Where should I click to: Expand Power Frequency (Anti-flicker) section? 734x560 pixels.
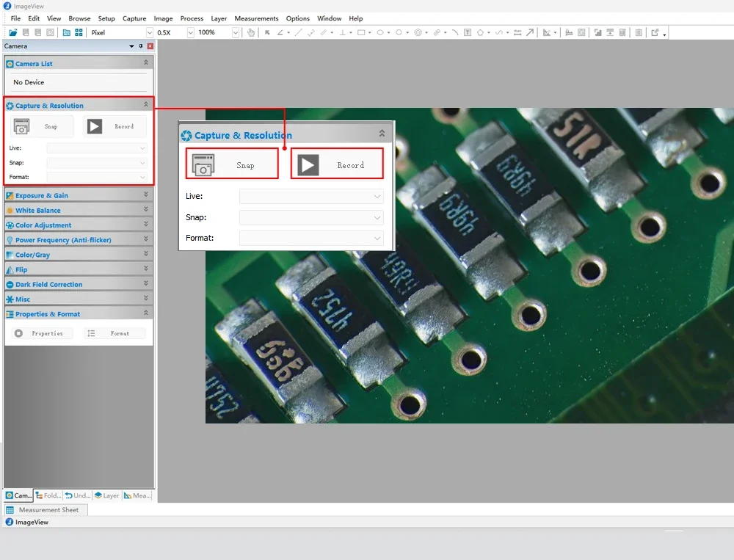point(145,239)
